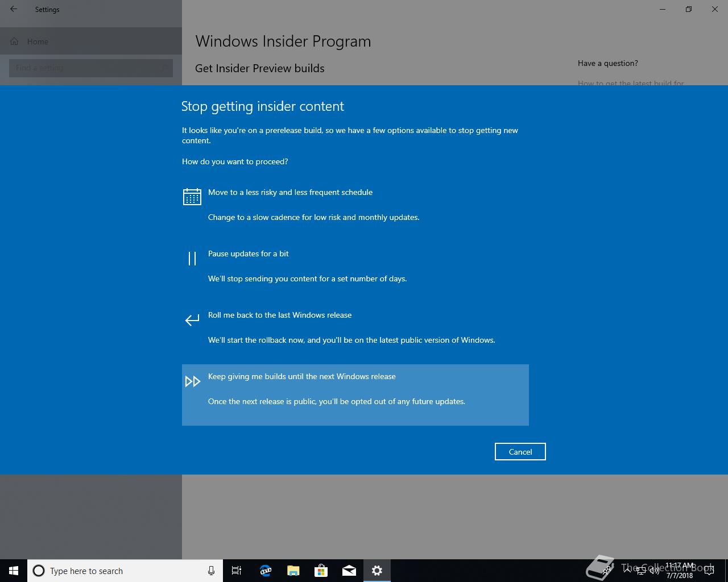Viewport: 728px width, 582px height.
Task: Restore down the Settings window
Action: (689, 9)
